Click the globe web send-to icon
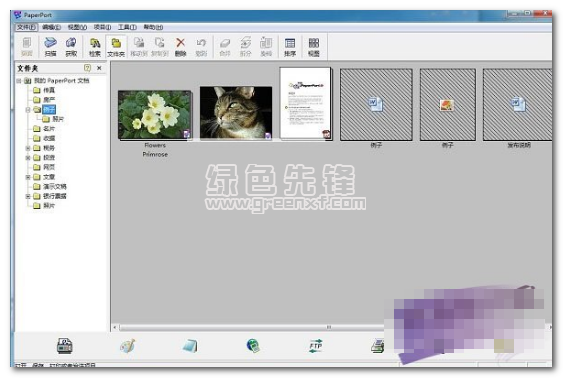563x378 pixels. pos(253,346)
